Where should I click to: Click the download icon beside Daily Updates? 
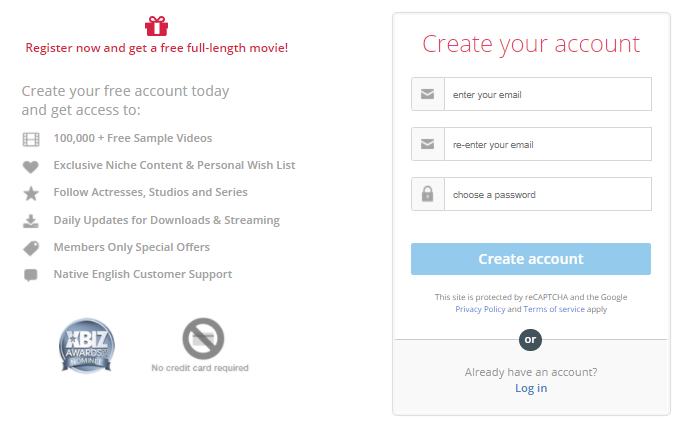[31, 221]
